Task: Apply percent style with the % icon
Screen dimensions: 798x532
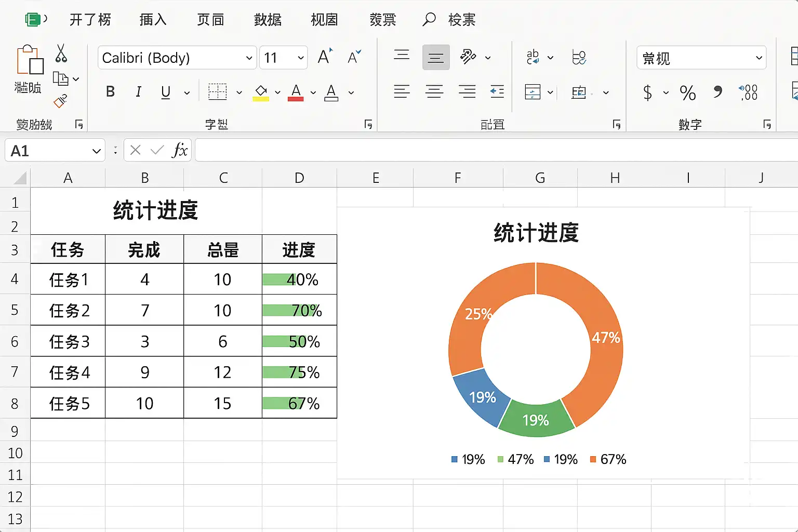Action: (687, 93)
